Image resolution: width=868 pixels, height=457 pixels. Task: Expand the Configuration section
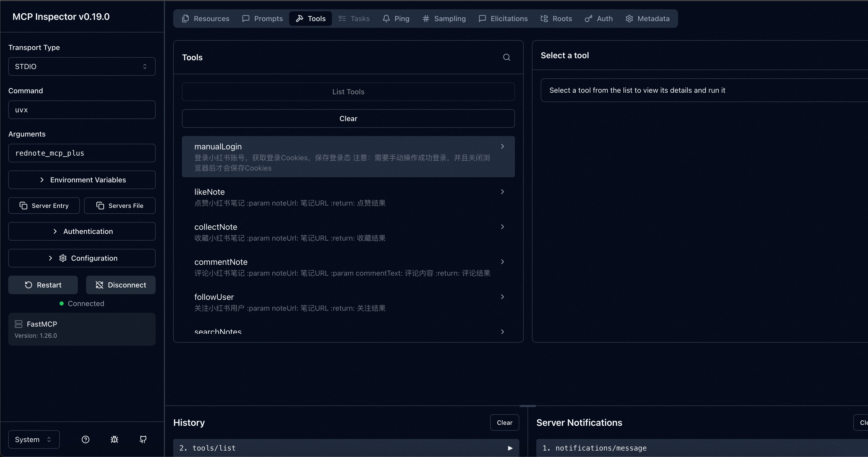[81, 258]
